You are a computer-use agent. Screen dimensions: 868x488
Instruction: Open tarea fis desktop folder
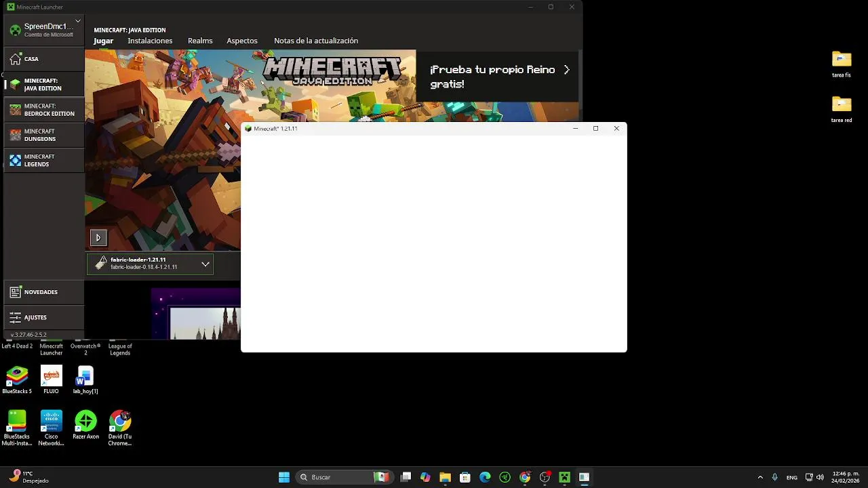tap(842, 64)
